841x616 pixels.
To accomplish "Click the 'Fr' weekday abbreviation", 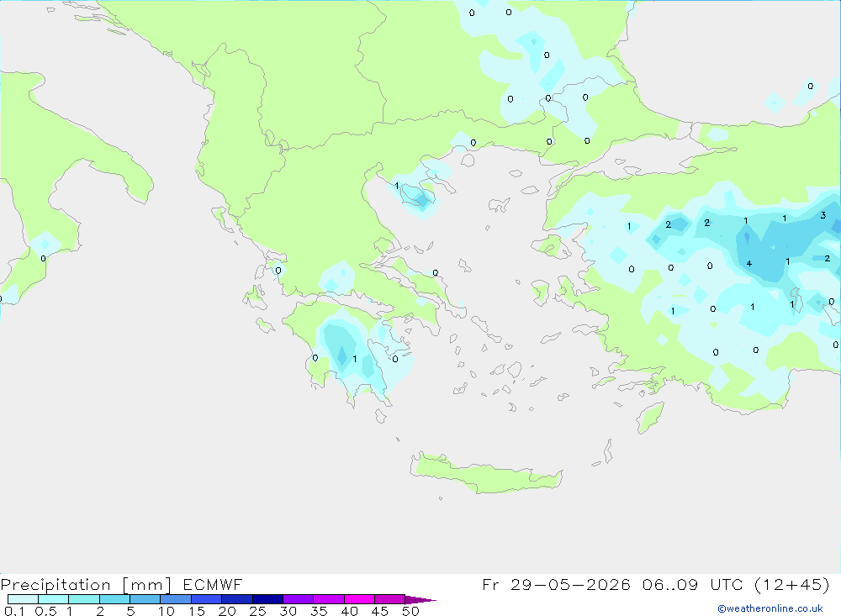I will [x=490, y=584].
